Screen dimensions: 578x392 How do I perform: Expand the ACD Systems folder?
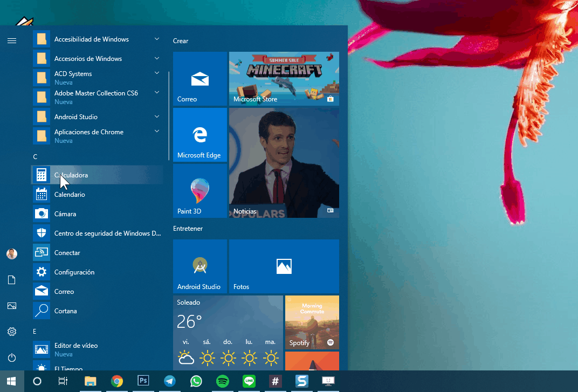click(97, 78)
